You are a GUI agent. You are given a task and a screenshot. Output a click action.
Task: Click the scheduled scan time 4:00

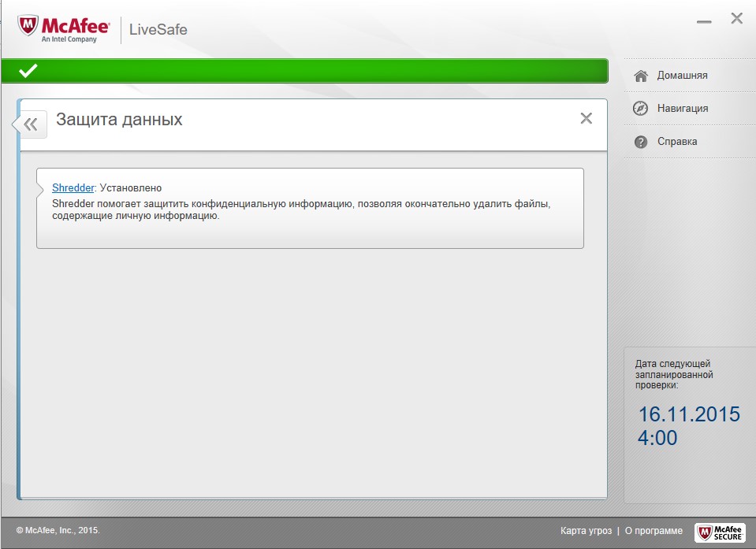657,438
